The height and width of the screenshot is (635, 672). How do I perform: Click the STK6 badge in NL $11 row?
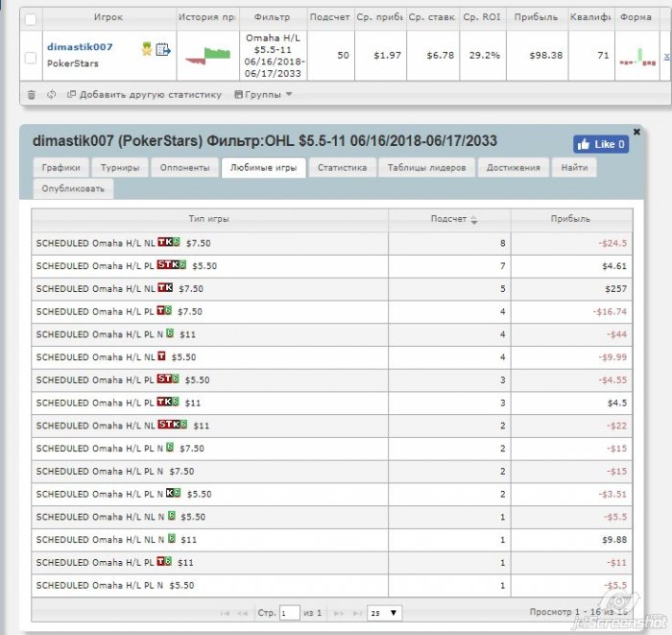(x=172, y=424)
